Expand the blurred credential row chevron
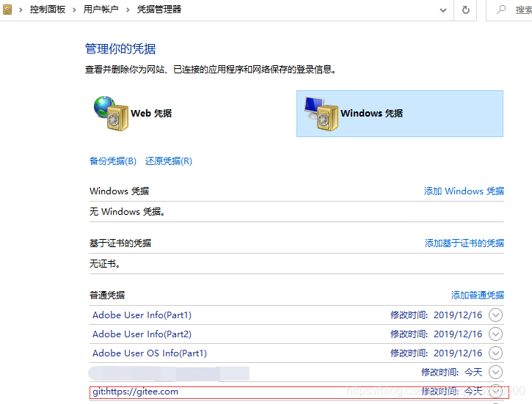This screenshot has height=404, width=532. [496, 372]
